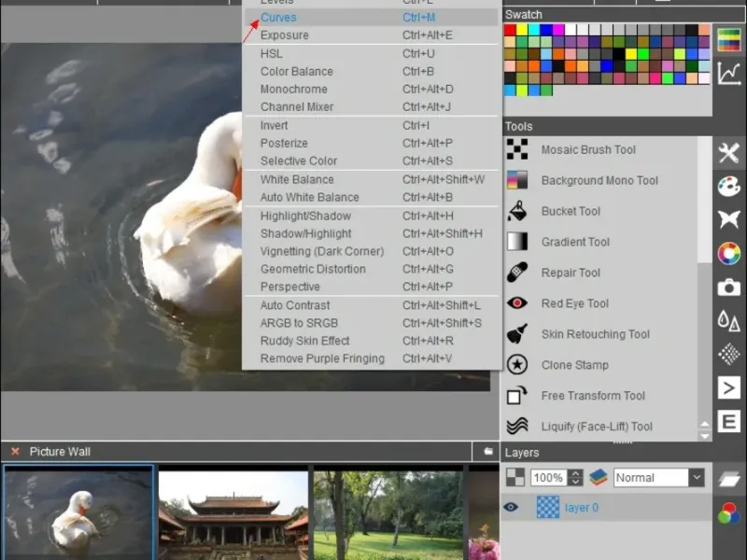Image resolution: width=747 pixels, height=560 pixels.
Task: Click the folder icon in Picture Wall
Action: 487,452
